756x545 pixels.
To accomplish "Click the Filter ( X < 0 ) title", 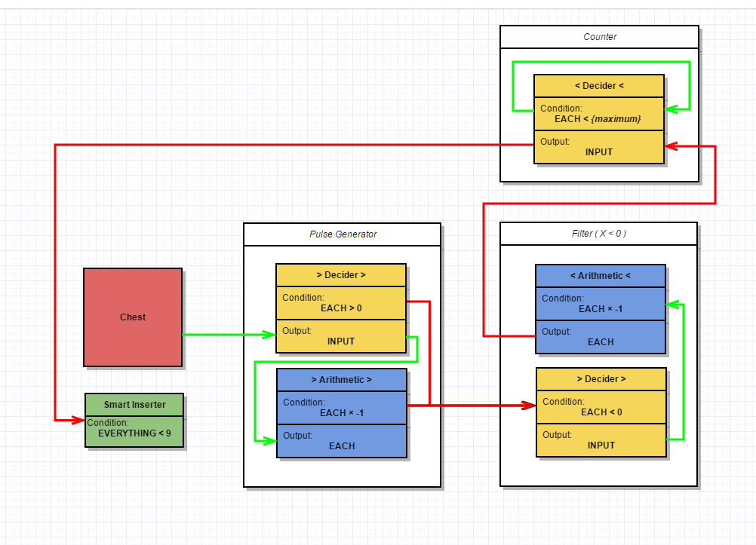I will [599, 234].
